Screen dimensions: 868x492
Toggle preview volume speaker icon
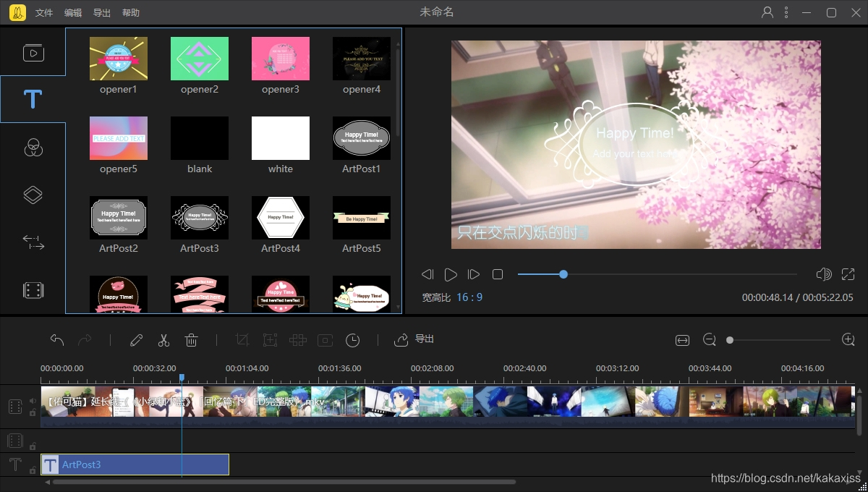[823, 274]
